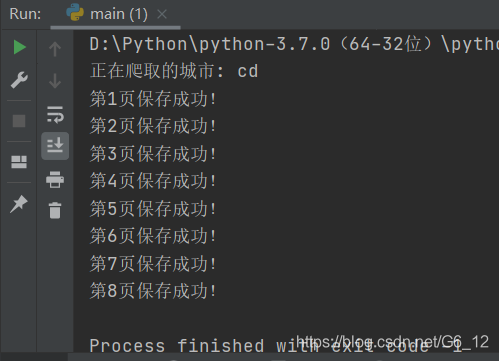
Task: Clear all console output with trash icon
Action: (55, 210)
